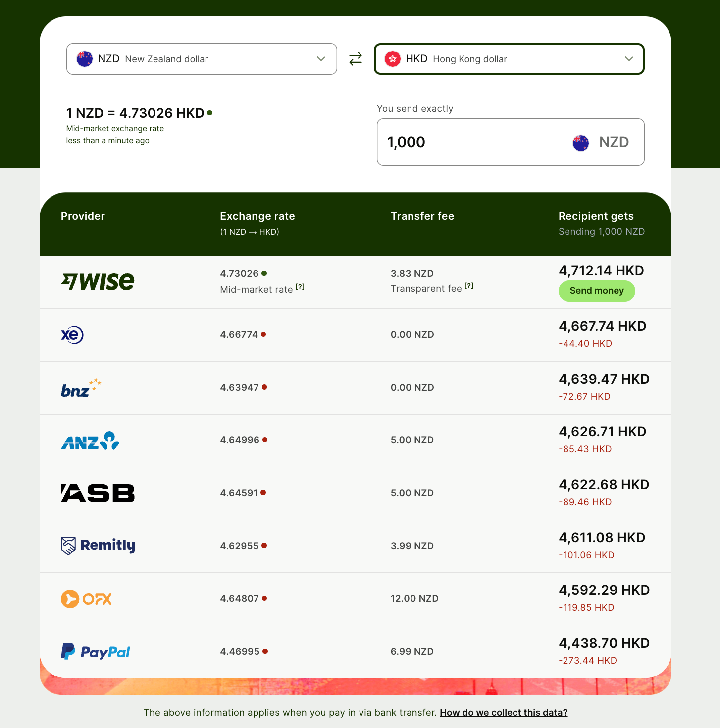
Task: Select the PayPal provider logo
Action: (96, 652)
